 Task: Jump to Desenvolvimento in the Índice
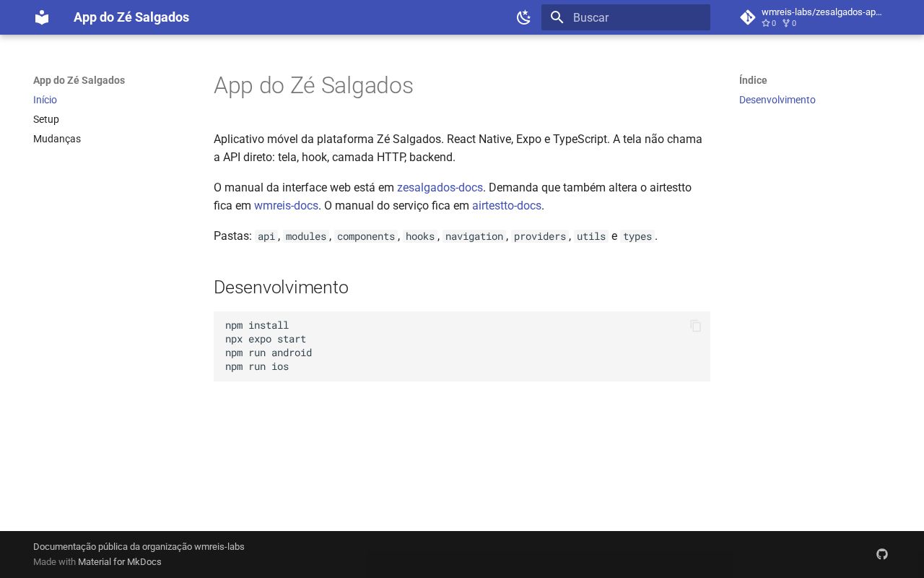pos(777,100)
